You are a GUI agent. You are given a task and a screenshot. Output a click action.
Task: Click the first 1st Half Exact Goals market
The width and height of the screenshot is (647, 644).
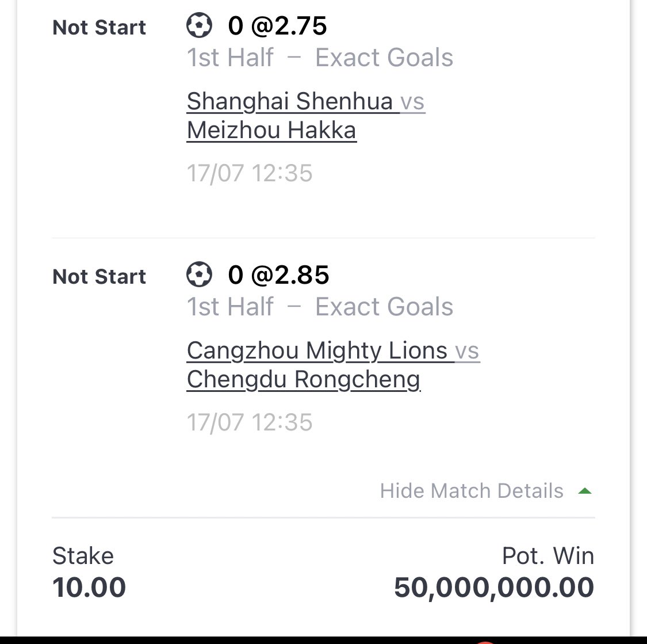click(x=320, y=57)
